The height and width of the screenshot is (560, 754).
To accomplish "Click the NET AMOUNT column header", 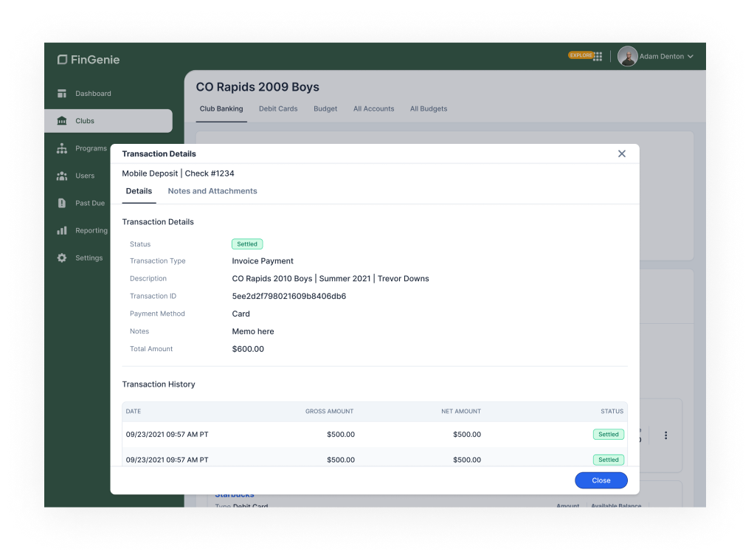I will point(461,412).
